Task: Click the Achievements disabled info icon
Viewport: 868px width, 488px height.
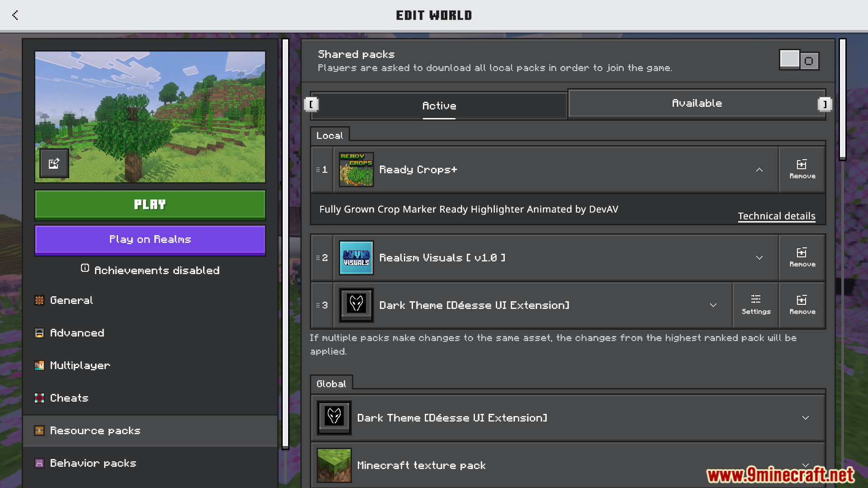Action: coord(85,268)
